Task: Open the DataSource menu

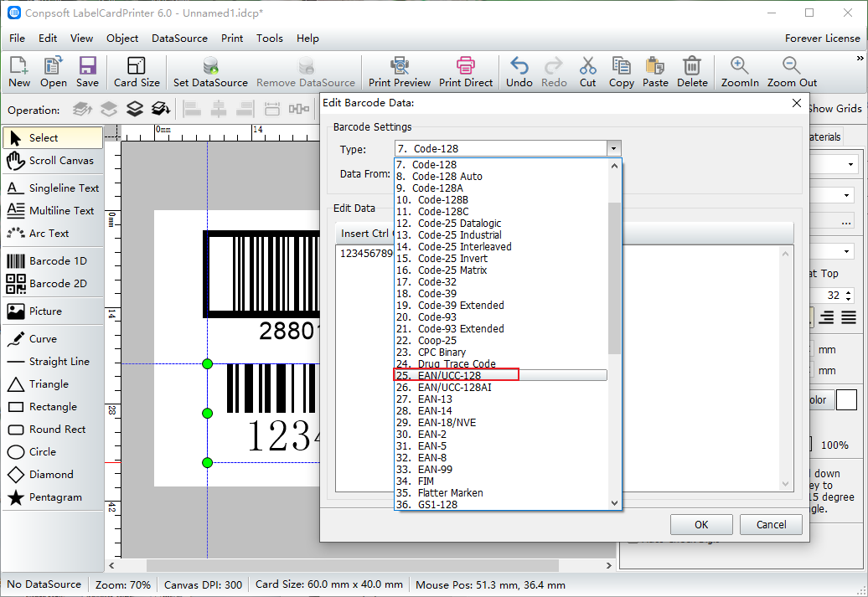Action: coord(179,39)
